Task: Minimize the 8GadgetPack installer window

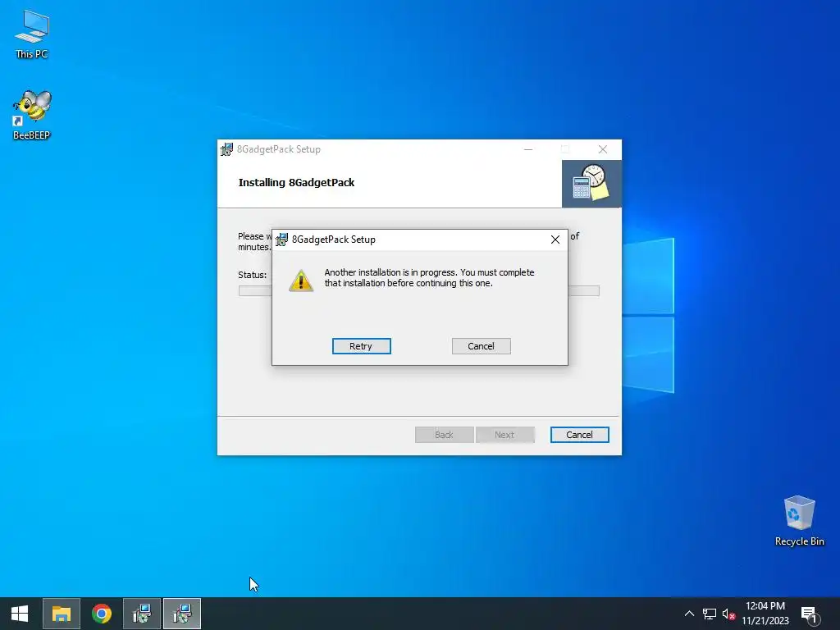Action: point(528,149)
